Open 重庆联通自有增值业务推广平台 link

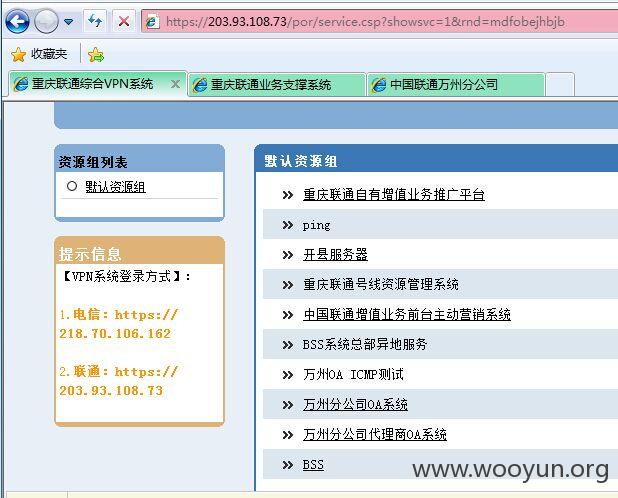[x=394, y=195]
